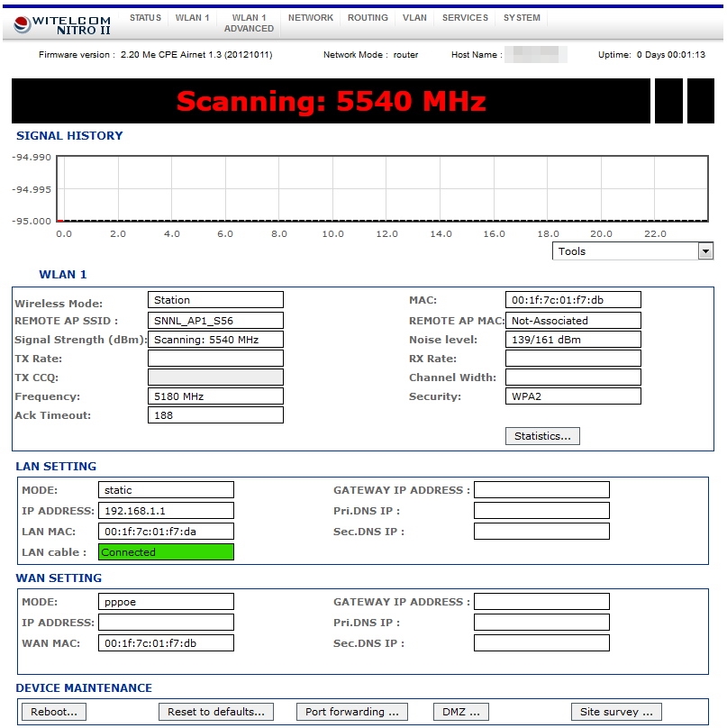Click the LAN MAC field 00:1f:7c:01:f7:da
The height and width of the screenshot is (728, 727).
click(x=166, y=532)
